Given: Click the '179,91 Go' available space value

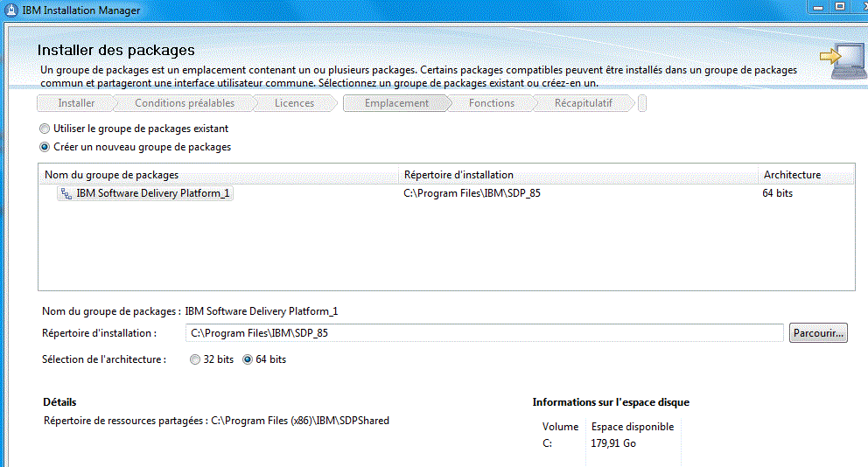Looking at the screenshot, I should [613, 443].
